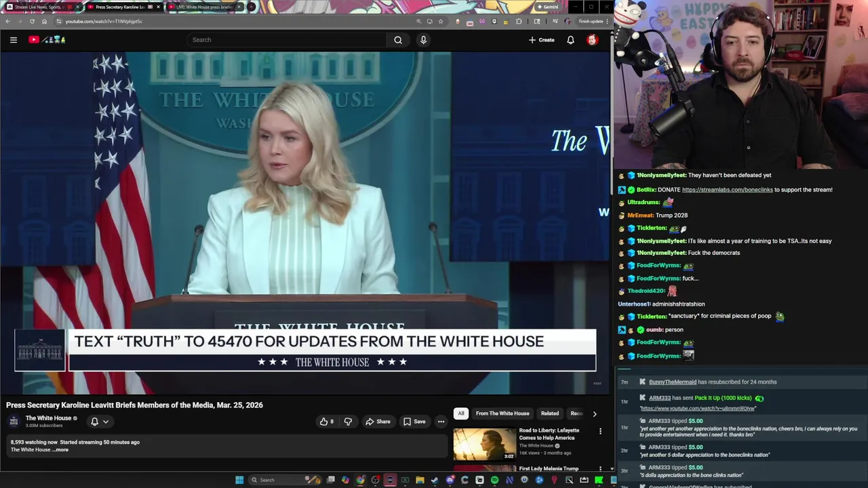Select the All filter chip
Viewport: 868px width, 488px height.
tap(461, 413)
